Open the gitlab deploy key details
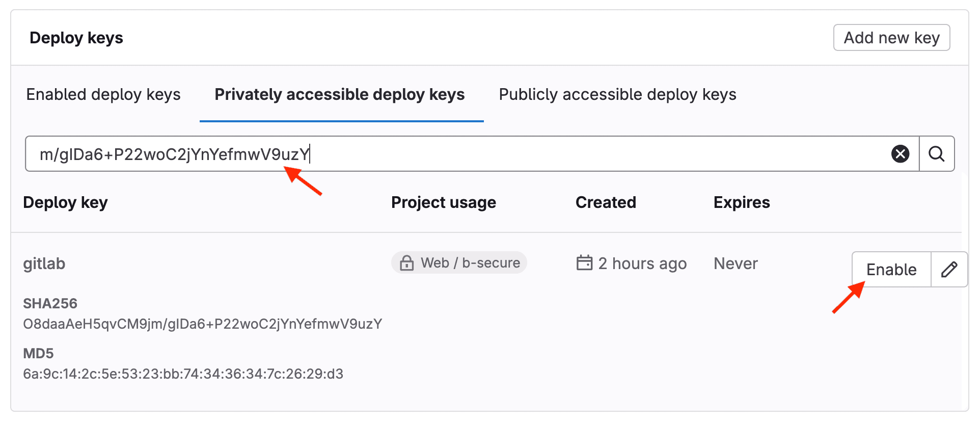Screen dimensions: 980x424 point(44,263)
